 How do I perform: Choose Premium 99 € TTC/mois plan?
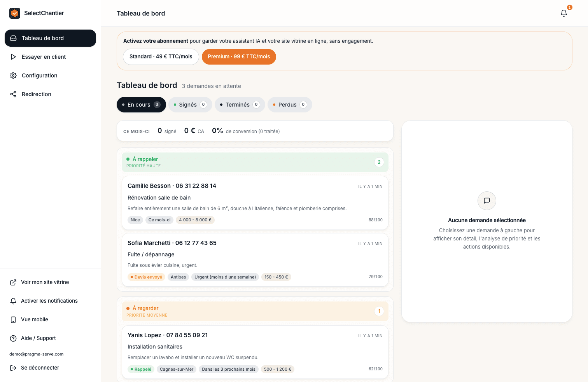239,57
